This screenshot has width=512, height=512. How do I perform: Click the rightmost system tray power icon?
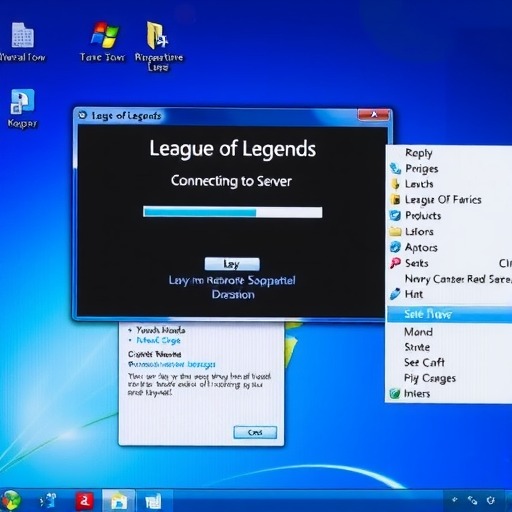click(x=491, y=500)
